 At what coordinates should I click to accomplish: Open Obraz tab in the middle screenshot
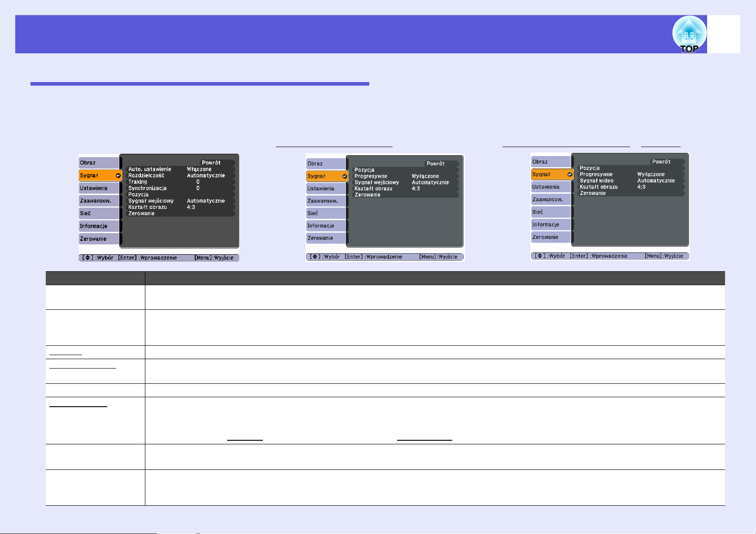(326, 164)
